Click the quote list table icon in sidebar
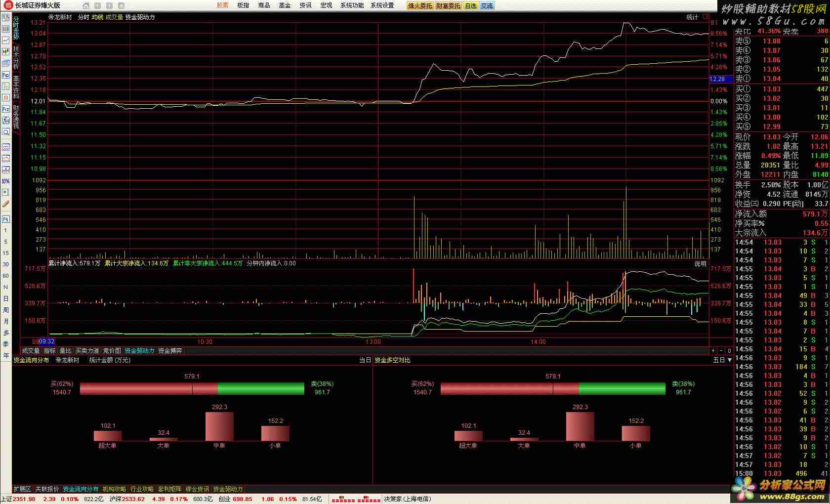 [x=6, y=29]
